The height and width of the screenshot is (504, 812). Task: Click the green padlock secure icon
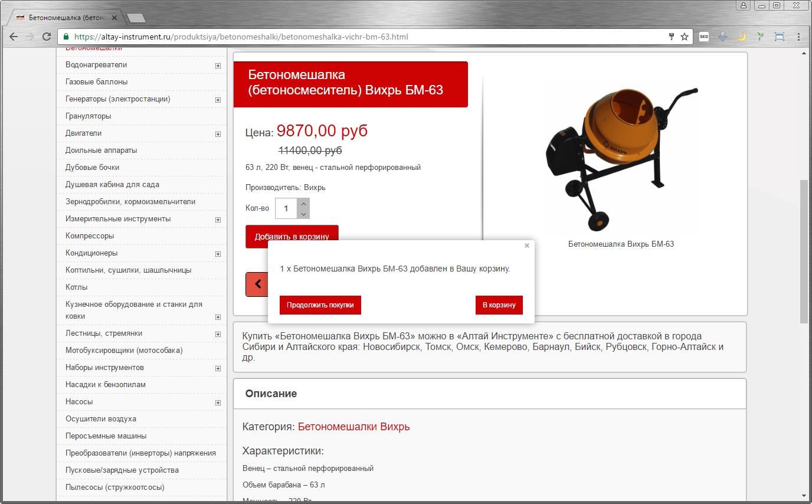click(66, 37)
